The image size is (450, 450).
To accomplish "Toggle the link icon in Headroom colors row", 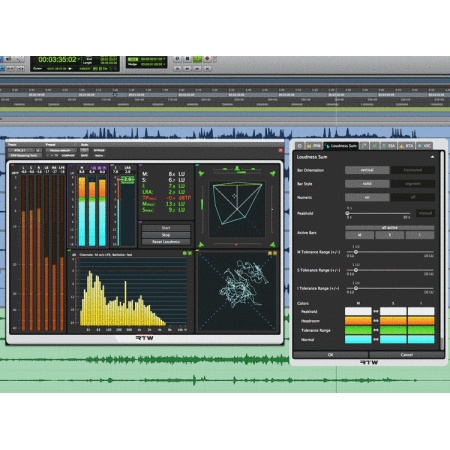I will point(376,321).
